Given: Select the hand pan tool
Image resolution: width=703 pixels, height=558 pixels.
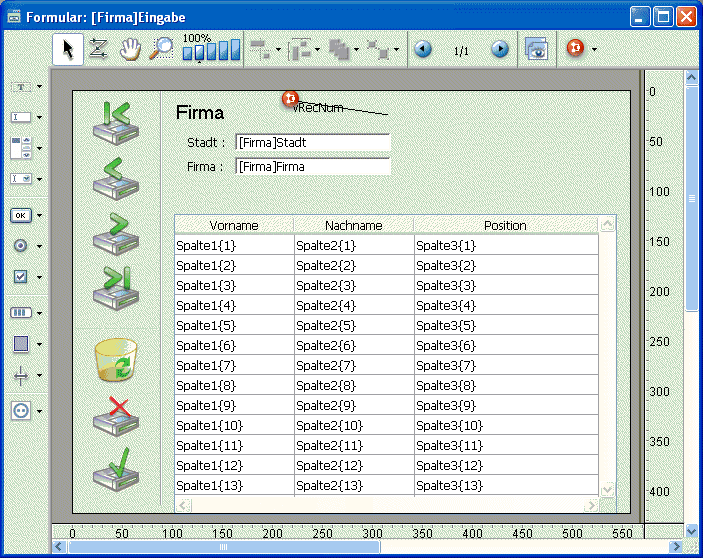Looking at the screenshot, I should click(129, 50).
